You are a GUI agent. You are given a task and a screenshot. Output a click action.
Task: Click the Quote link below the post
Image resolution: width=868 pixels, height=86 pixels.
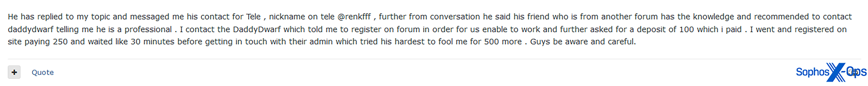pos(43,72)
